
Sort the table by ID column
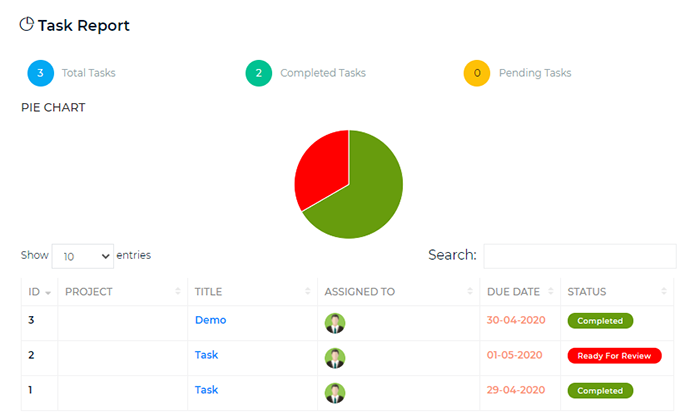(x=39, y=292)
